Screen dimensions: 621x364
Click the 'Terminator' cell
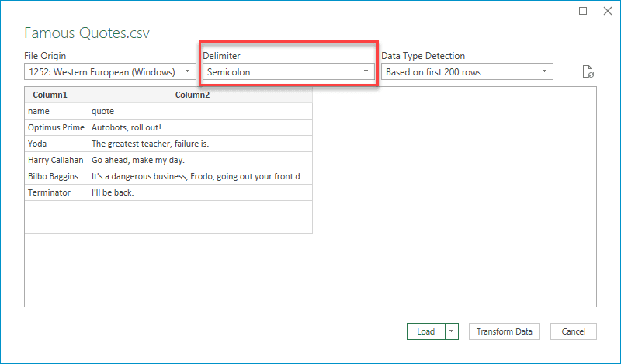click(56, 192)
